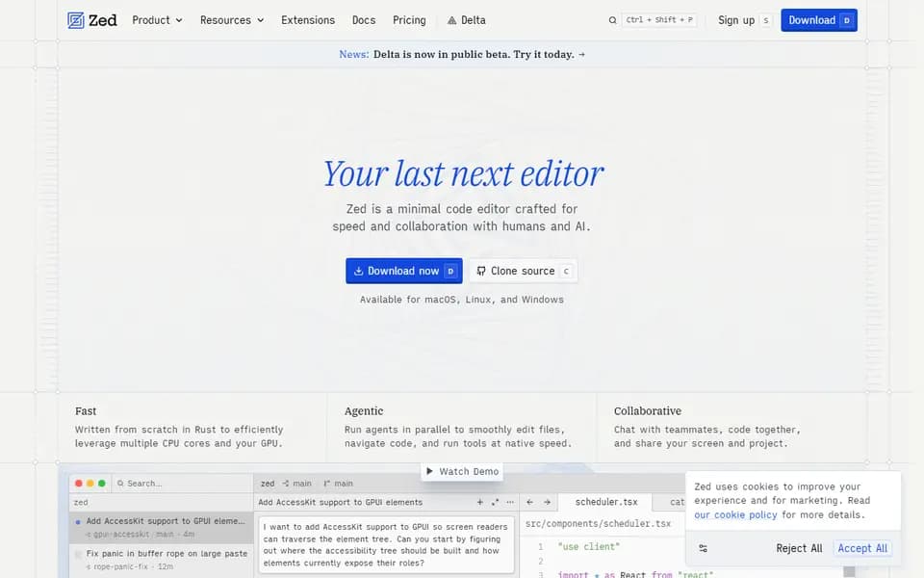Click the Zed logo icon
The height and width of the screenshot is (578, 924).
click(75, 20)
